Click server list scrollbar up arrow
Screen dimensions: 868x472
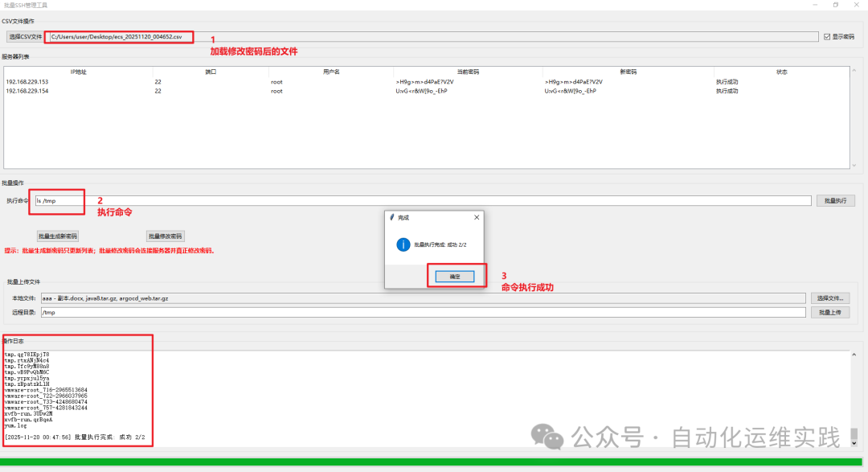coord(854,70)
